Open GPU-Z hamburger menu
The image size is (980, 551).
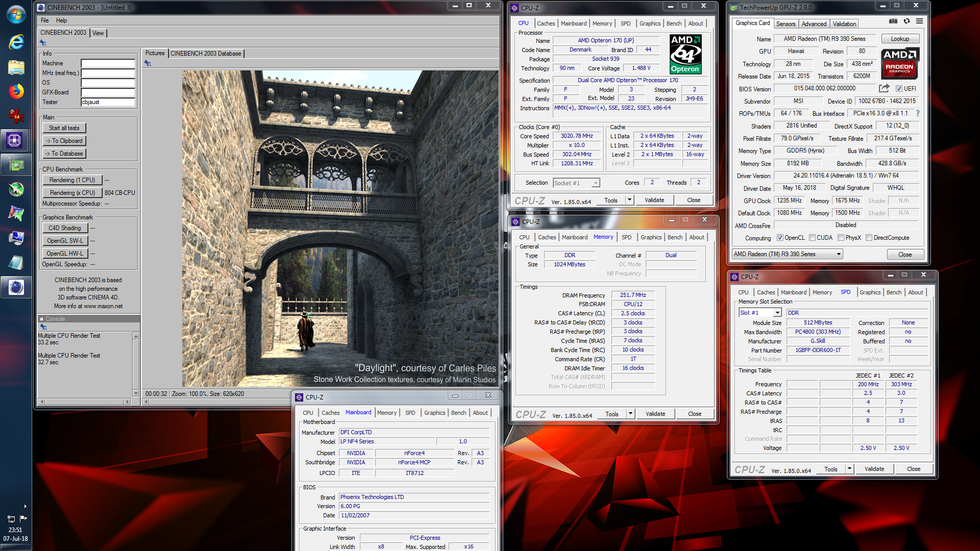[x=919, y=21]
